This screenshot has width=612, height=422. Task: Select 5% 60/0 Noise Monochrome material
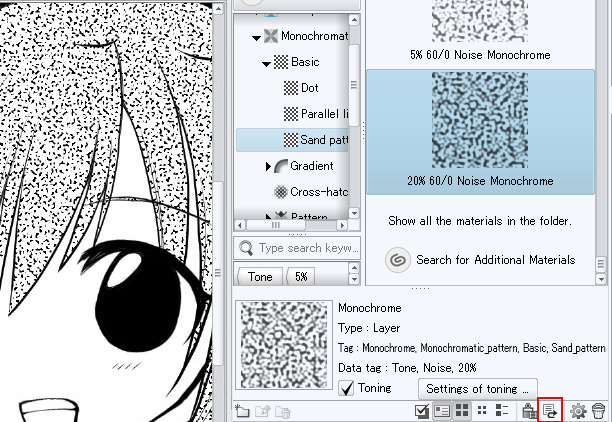[x=480, y=31]
